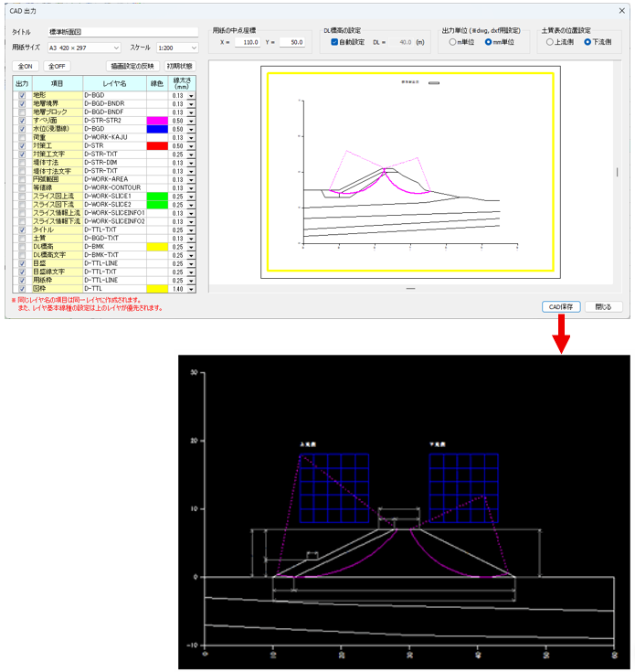Enable output for the 荷重 row
The width and height of the screenshot is (635, 672).
pos(22,137)
